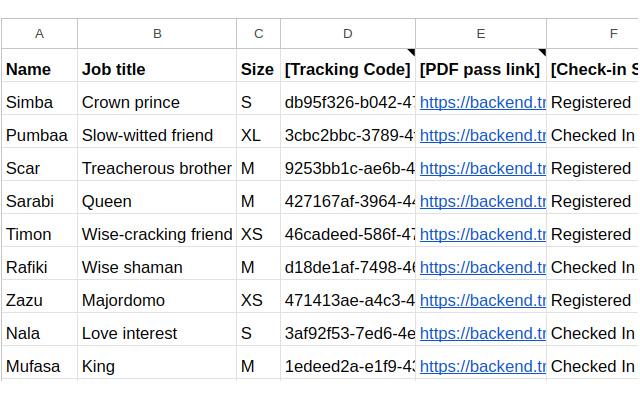Open Scar's PDF pass link
This screenshot has height=400, width=640.
(x=483, y=169)
